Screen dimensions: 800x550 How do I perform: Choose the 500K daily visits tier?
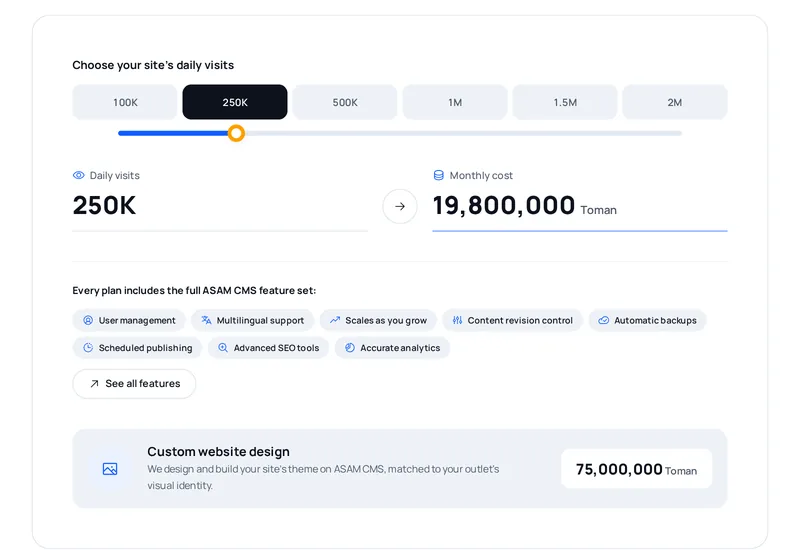tap(345, 102)
